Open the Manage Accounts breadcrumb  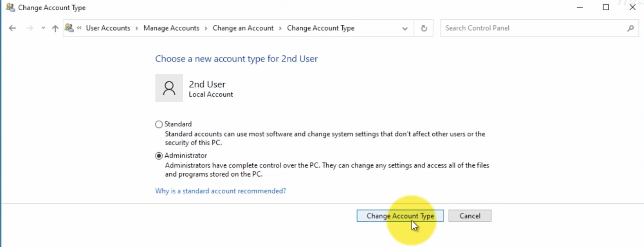tap(171, 28)
